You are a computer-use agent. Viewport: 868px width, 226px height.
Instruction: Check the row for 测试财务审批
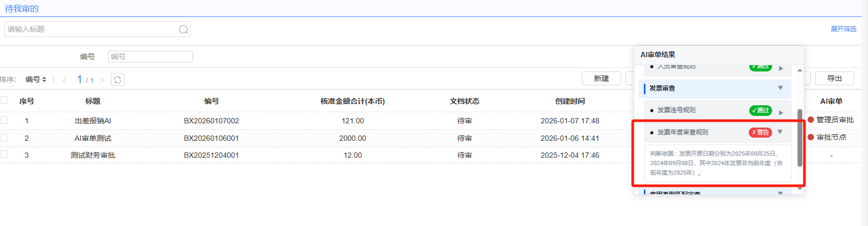point(4,155)
